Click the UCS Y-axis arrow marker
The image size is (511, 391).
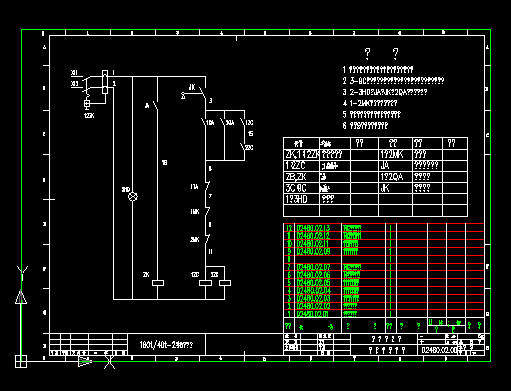click(21, 297)
